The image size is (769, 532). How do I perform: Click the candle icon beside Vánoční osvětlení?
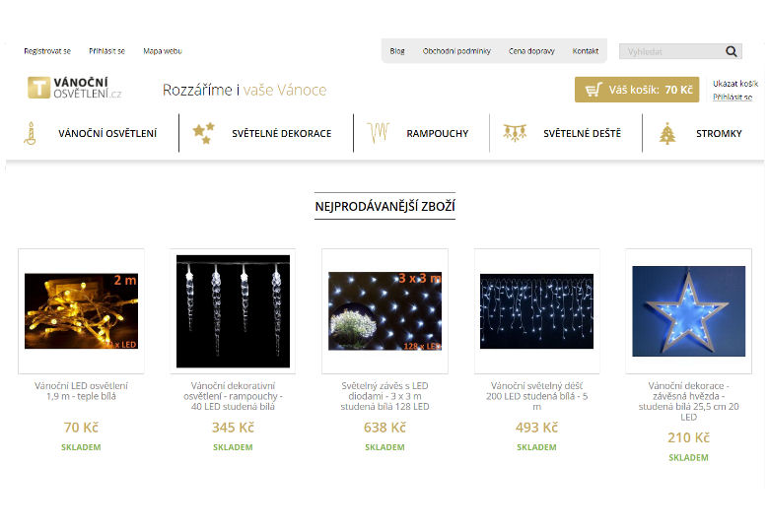point(30,133)
